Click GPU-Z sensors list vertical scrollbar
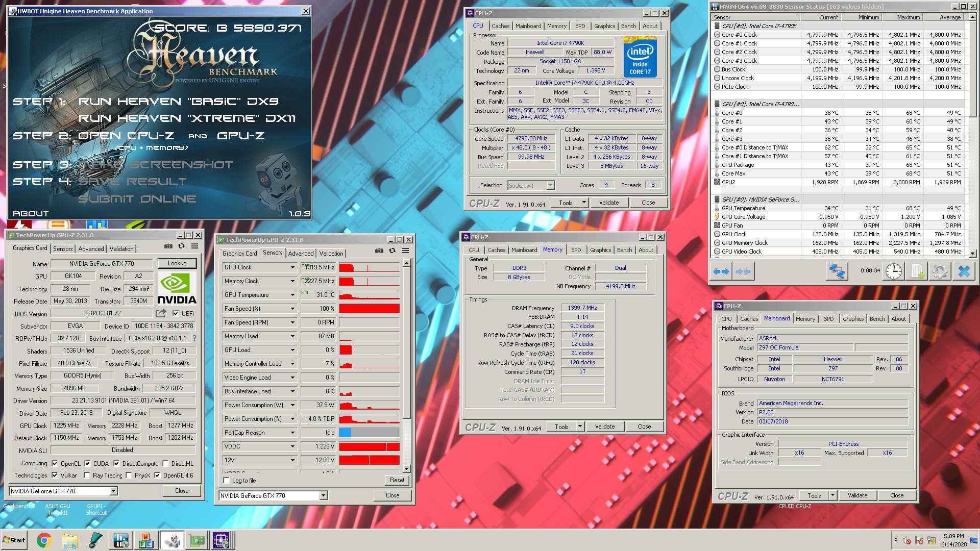Viewport: 980px width, 551px height. tap(406, 367)
